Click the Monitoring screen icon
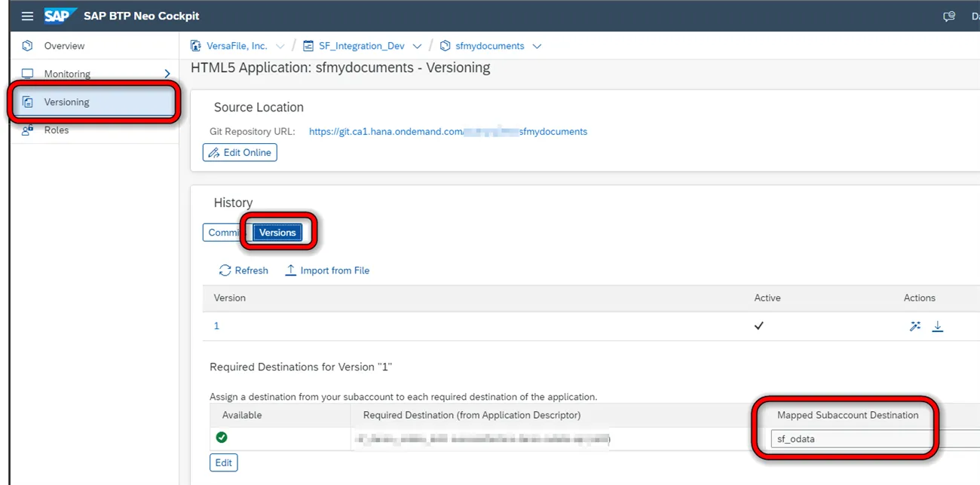980x485 pixels. (28, 74)
